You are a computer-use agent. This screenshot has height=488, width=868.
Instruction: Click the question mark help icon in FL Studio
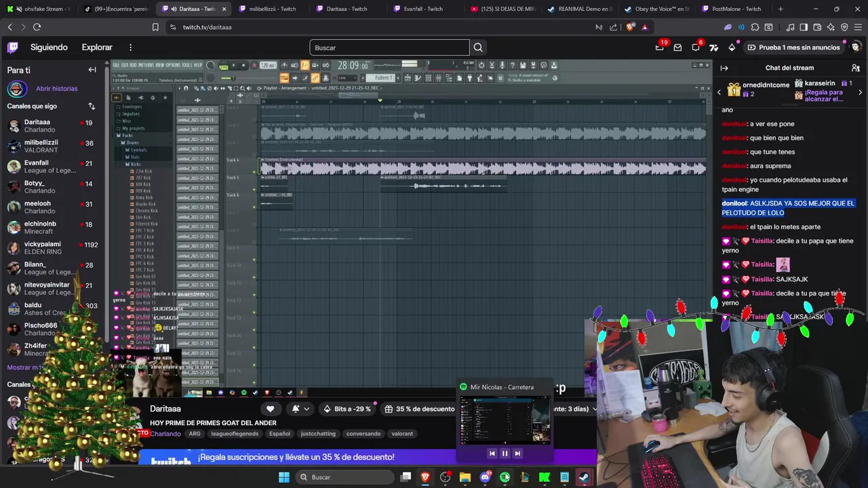tap(513, 65)
